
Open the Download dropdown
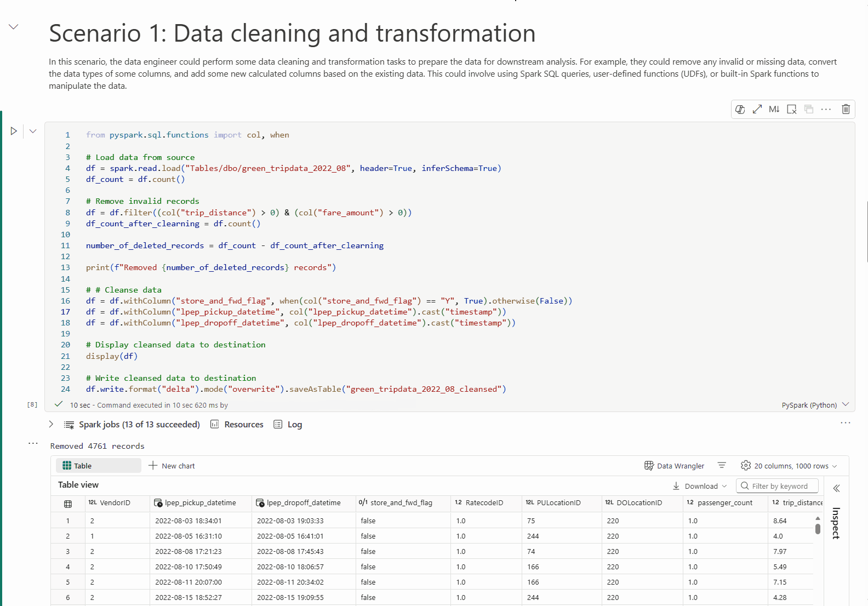pyautogui.click(x=700, y=486)
